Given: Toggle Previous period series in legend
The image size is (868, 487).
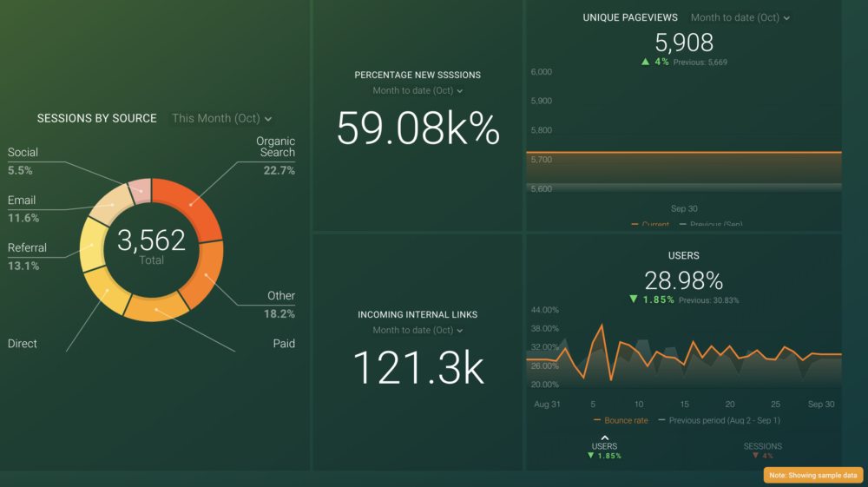Looking at the screenshot, I should 719,421.
